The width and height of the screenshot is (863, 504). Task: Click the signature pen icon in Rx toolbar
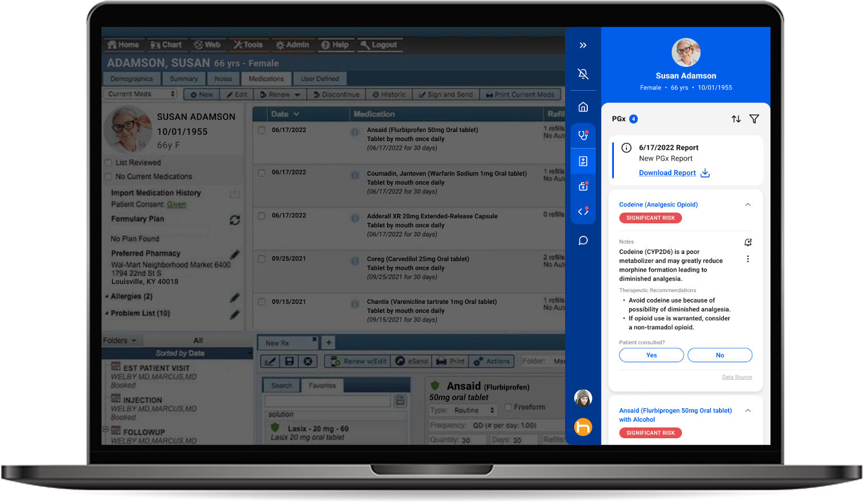click(x=271, y=361)
